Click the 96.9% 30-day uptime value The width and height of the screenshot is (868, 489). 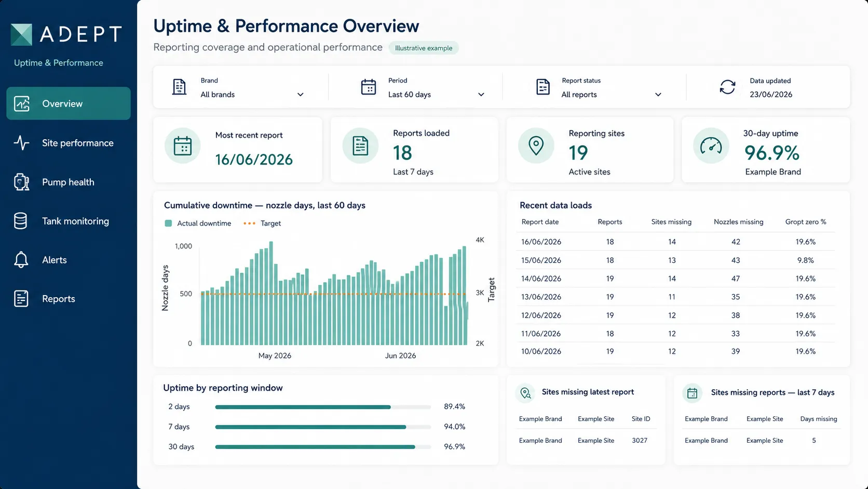[x=772, y=153]
